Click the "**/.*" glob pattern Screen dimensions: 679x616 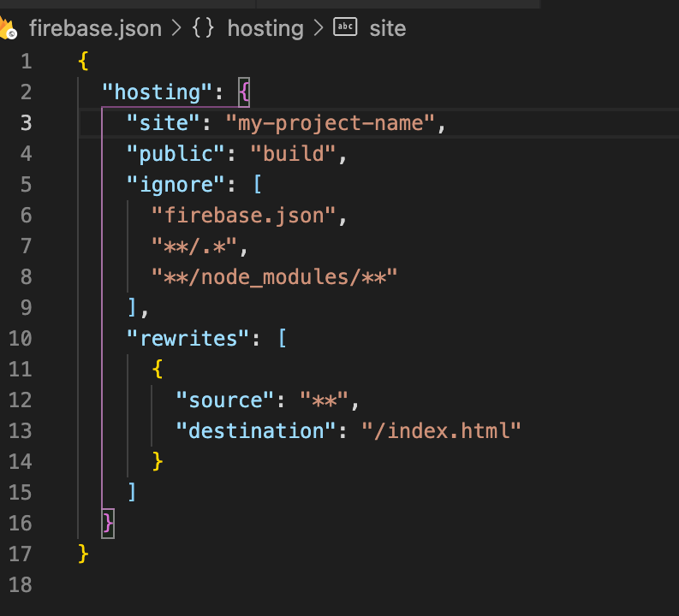click(x=194, y=246)
